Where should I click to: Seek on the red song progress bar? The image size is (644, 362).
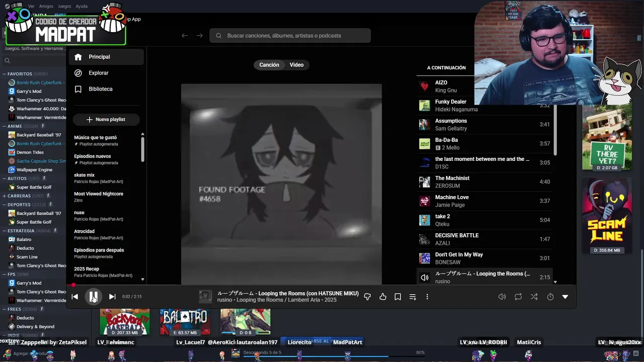coord(321,285)
